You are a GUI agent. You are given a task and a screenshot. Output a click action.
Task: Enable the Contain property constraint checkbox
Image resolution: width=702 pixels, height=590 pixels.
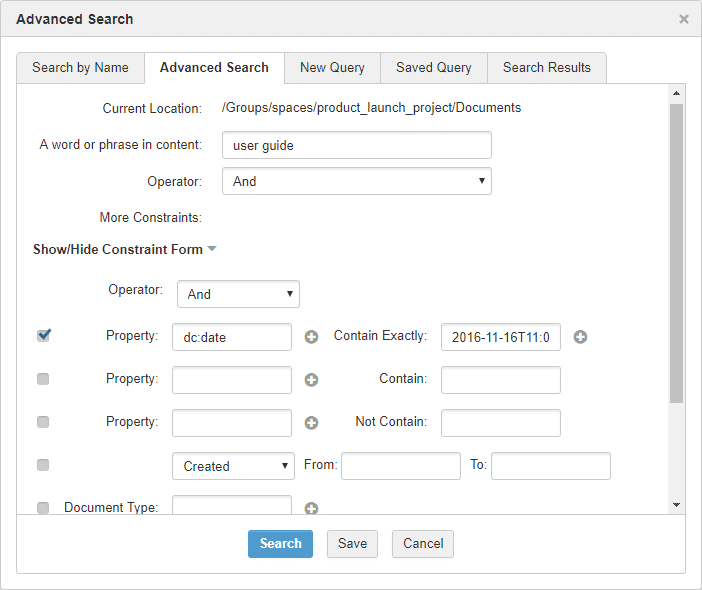click(43, 379)
